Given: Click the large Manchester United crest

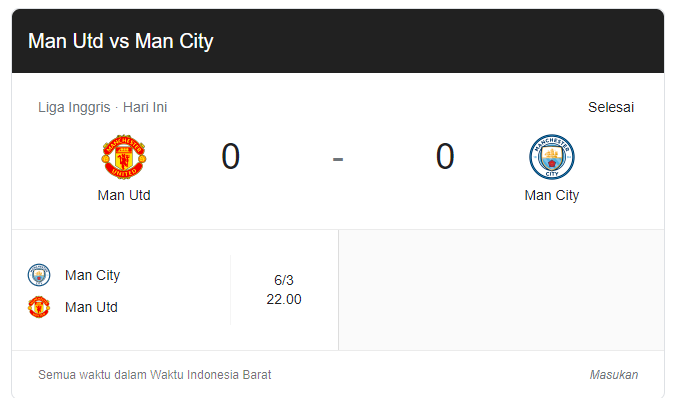Looking at the screenshot, I should (124, 157).
